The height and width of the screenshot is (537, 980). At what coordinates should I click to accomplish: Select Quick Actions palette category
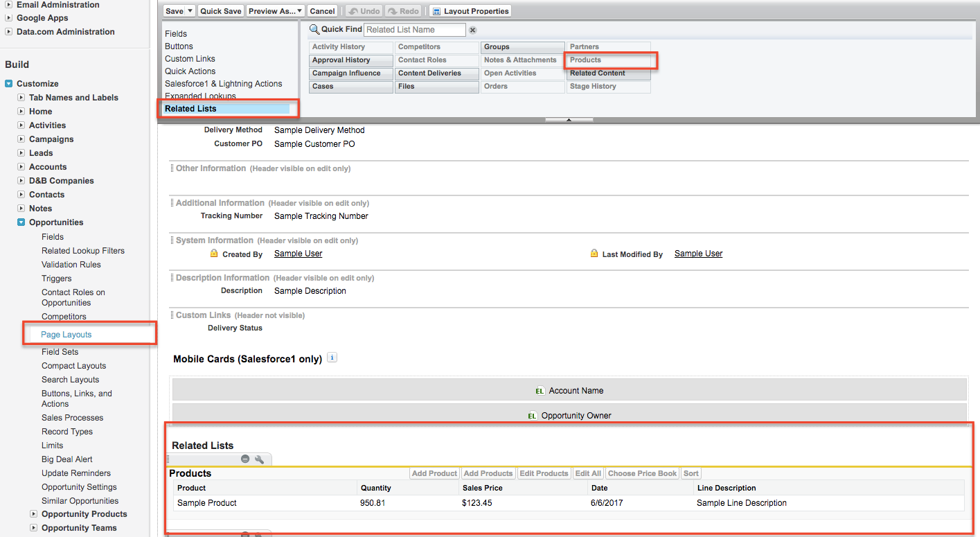(x=190, y=71)
